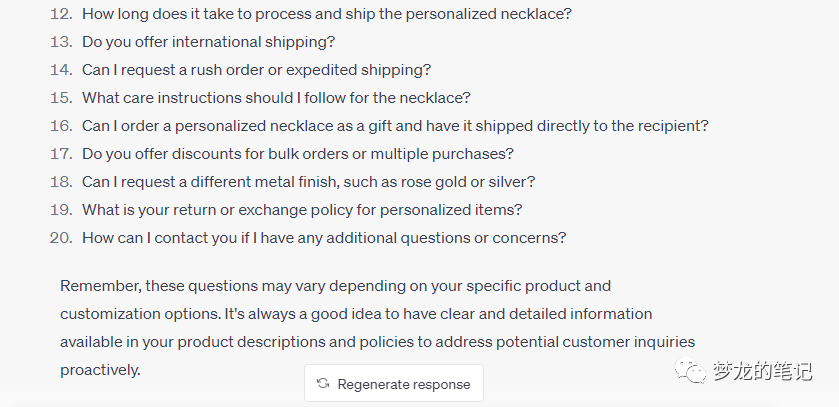Viewport: 839px width, 407px height.
Task: Click the Regenerate response button
Action: [x=394, y=384]
